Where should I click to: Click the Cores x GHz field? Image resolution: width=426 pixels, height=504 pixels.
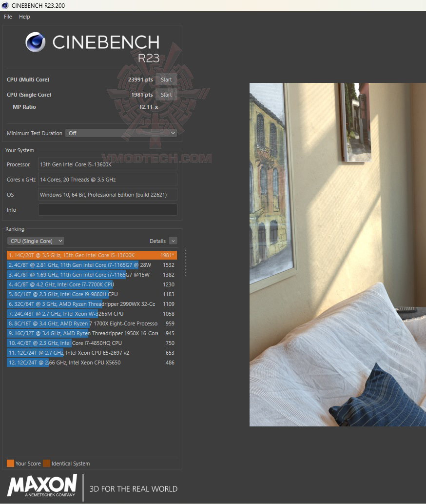pyautogui.click(x=108, y=180)
